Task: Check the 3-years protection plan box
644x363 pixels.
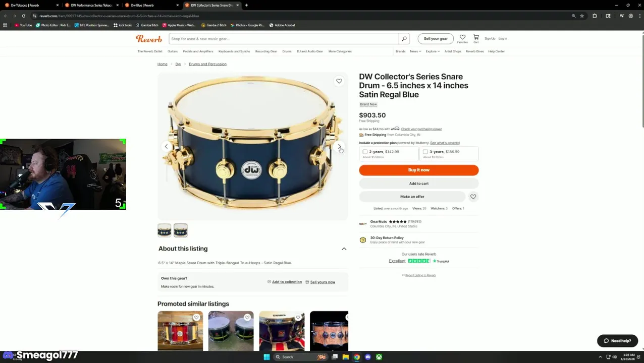Action: coord(425,152)
